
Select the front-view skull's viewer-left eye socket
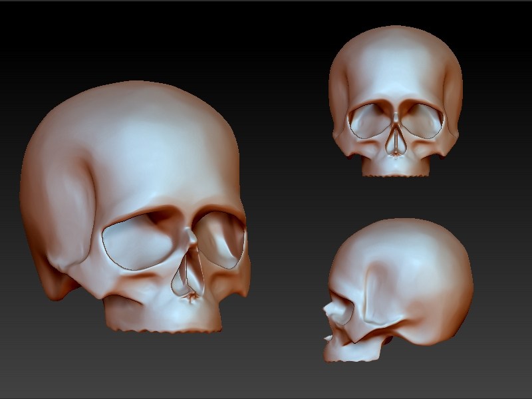tap(370, 121)
